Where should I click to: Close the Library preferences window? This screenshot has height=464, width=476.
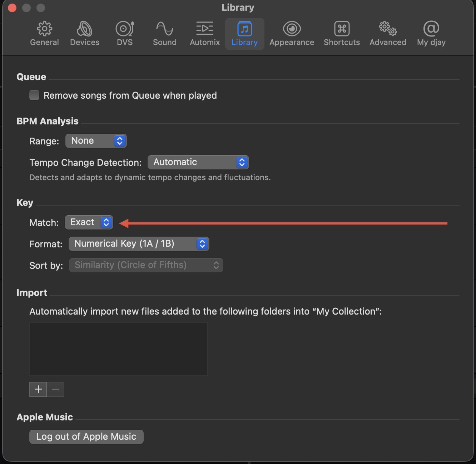(x=12, y=8)
